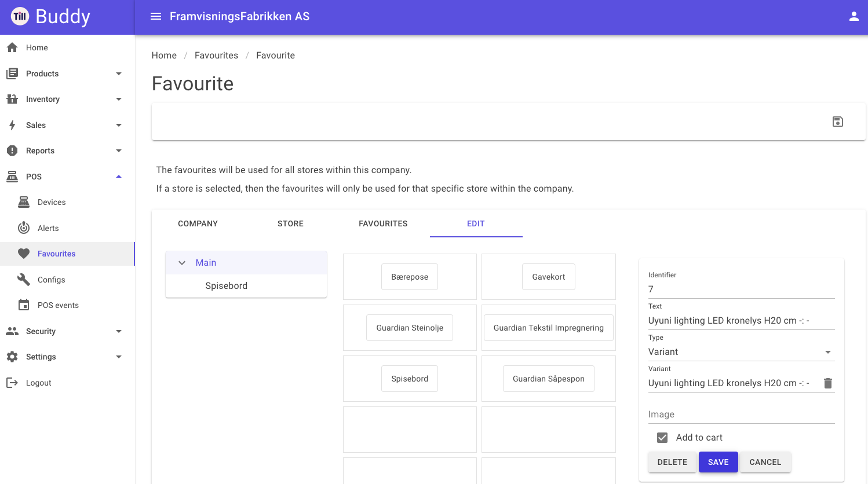Click the Identifier input field
The width and height of the screenshot is (868, 484).
coord(741,289)
